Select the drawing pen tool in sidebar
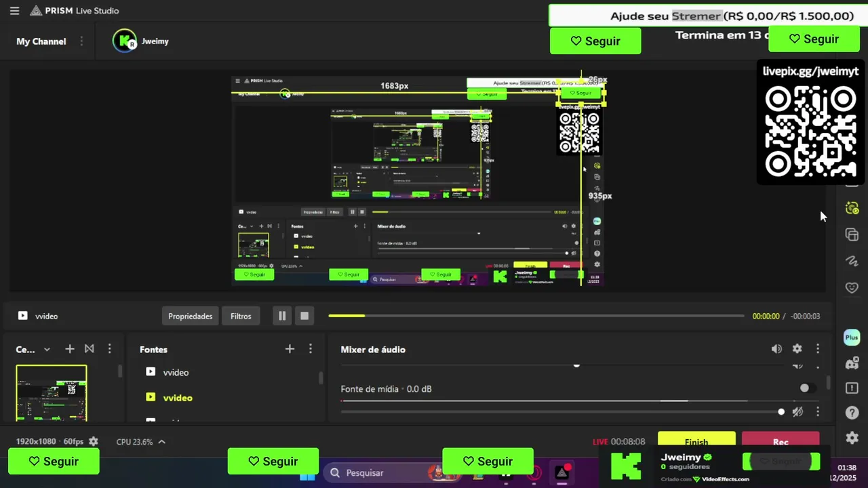The width and height of the screenshot is (868, 488). [852, 261]
